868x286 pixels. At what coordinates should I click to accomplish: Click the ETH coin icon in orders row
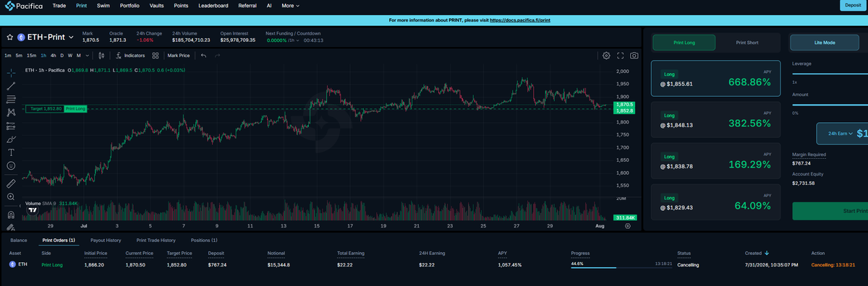point(12,264)
